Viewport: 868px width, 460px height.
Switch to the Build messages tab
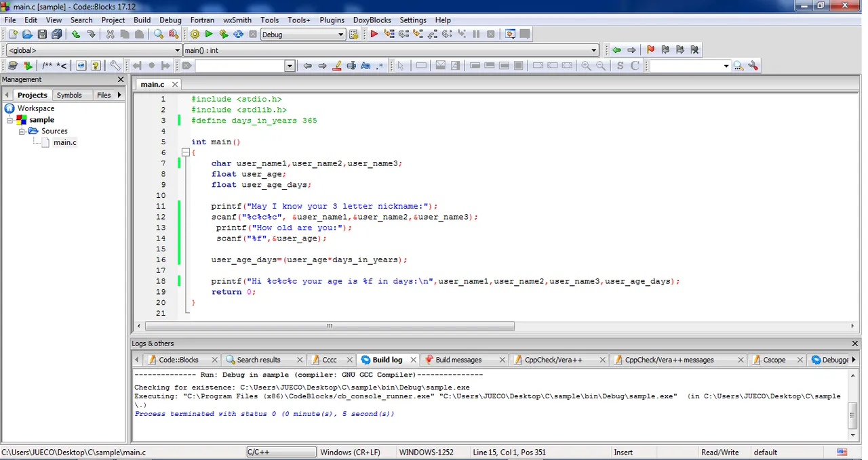(x=458, y=360)
